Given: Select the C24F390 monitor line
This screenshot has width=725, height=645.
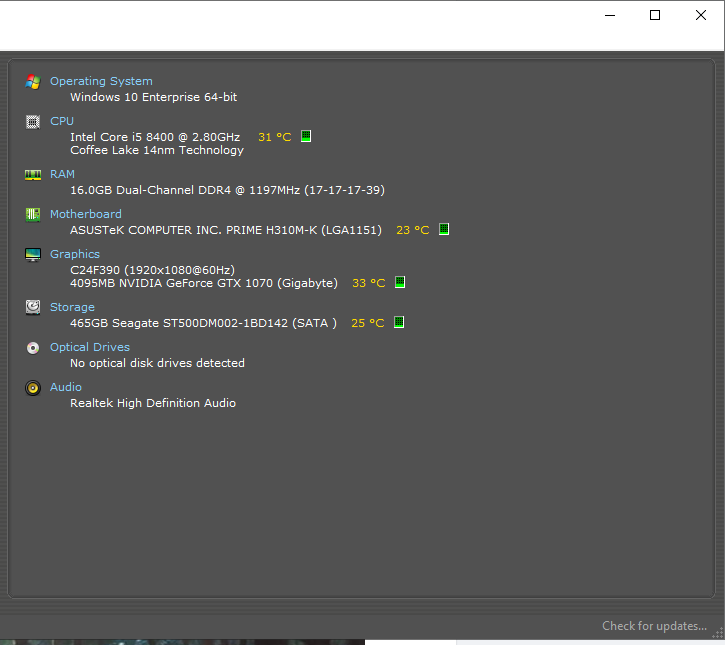Looking at the screenshot, I should pos(153,270).
